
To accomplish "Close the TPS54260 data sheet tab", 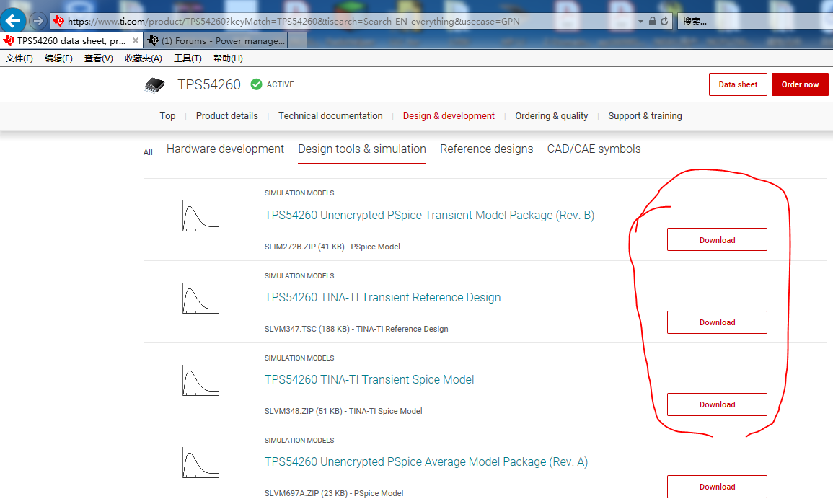I will pos(136,40).
